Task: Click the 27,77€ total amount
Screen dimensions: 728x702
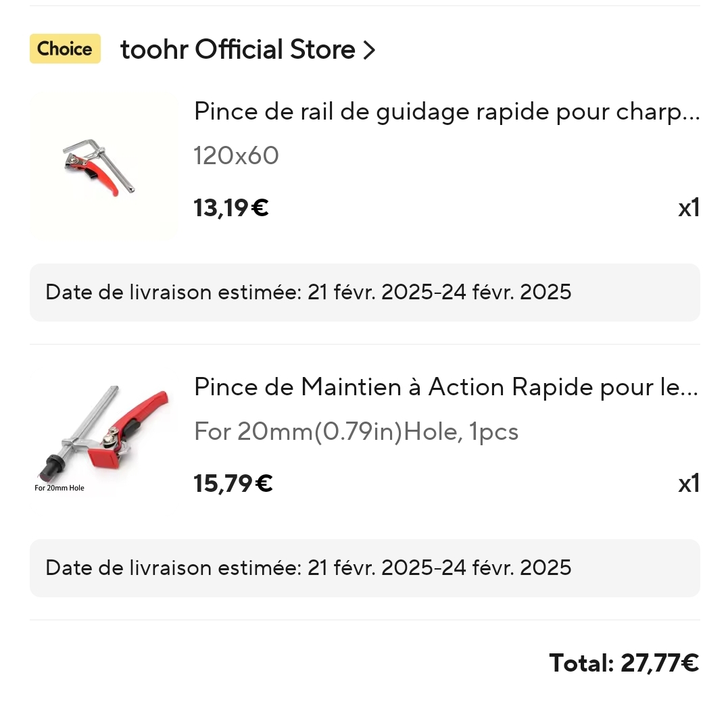Action: coord(660,663)
